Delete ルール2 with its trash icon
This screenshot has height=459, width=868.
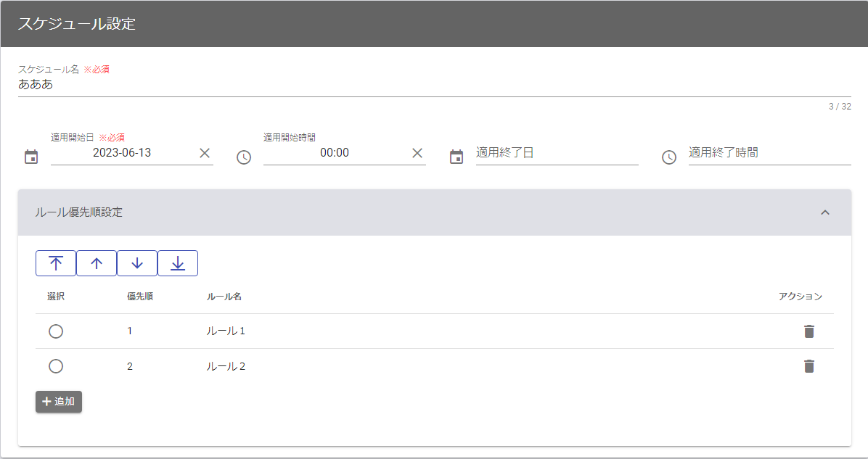pos(809,366)
